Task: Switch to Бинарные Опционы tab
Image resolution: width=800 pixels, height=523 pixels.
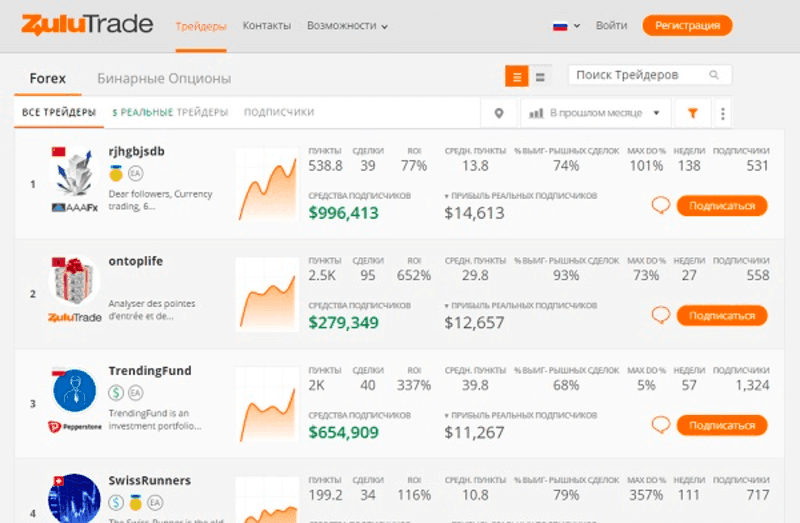Action: point(164,79)
